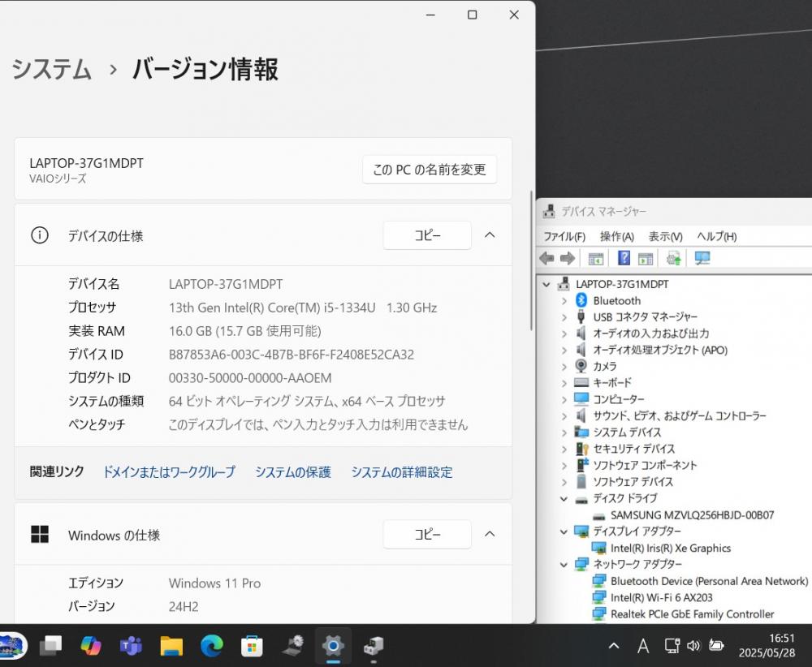Click the webcam icon beside カメラ
Image resolution: width=812 pixels, height=667 pixels.
pos(581,366)
